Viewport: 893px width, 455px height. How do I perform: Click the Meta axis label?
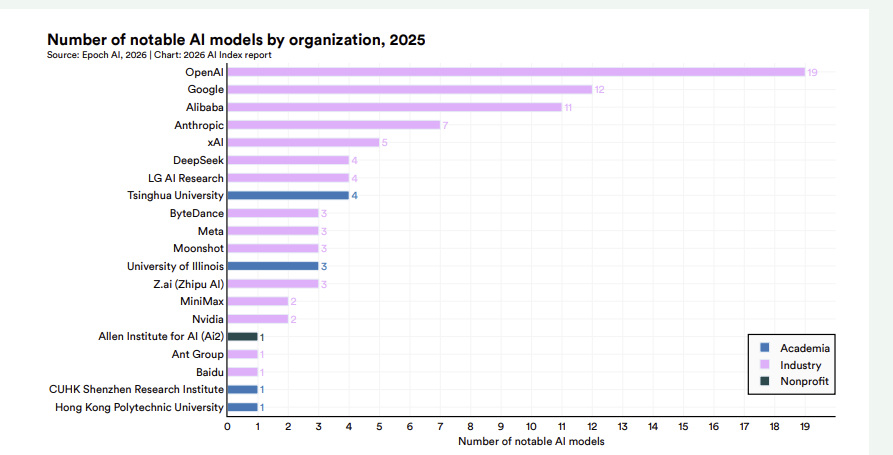click(x=211, y=231)
